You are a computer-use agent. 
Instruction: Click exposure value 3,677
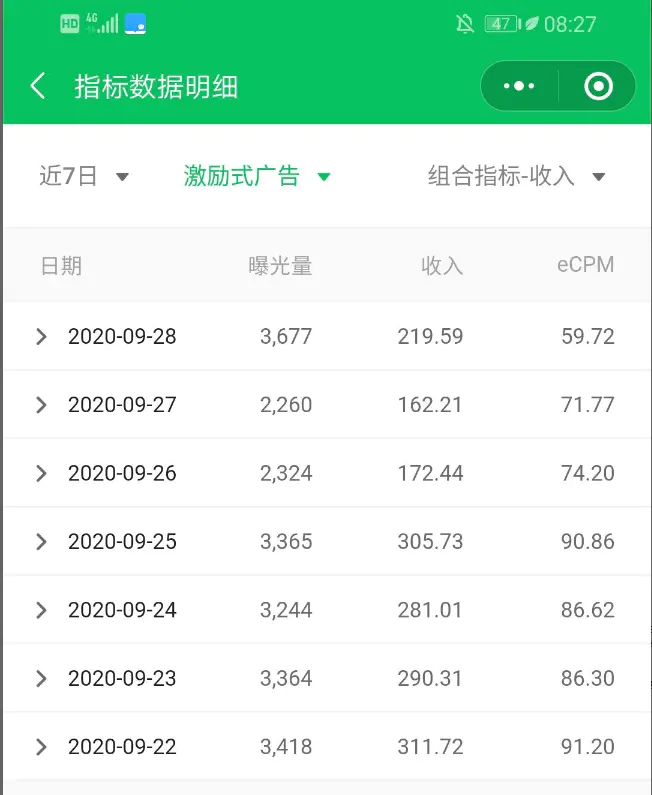tap(286, 337)
